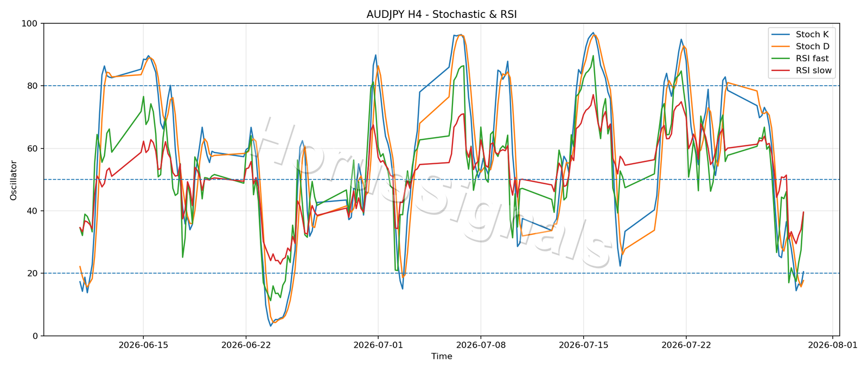This screenshot has width=868, height=372.
Task: Click the 100 y-axis tick label
Action: pos(30,24)
